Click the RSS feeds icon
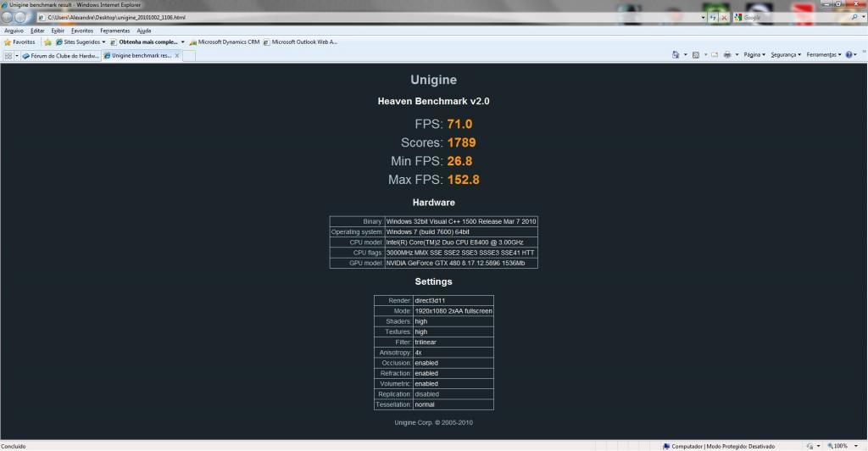Screen dimensions: 868x451 696,55
